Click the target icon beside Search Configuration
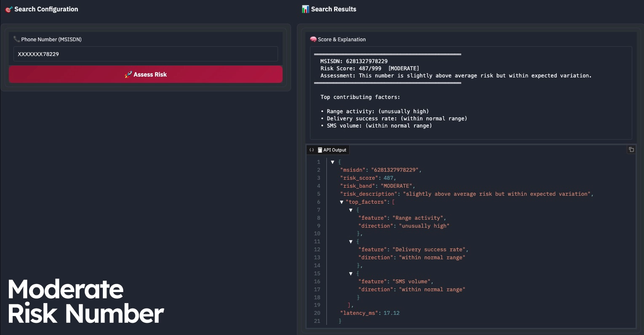 pos(9,9)
